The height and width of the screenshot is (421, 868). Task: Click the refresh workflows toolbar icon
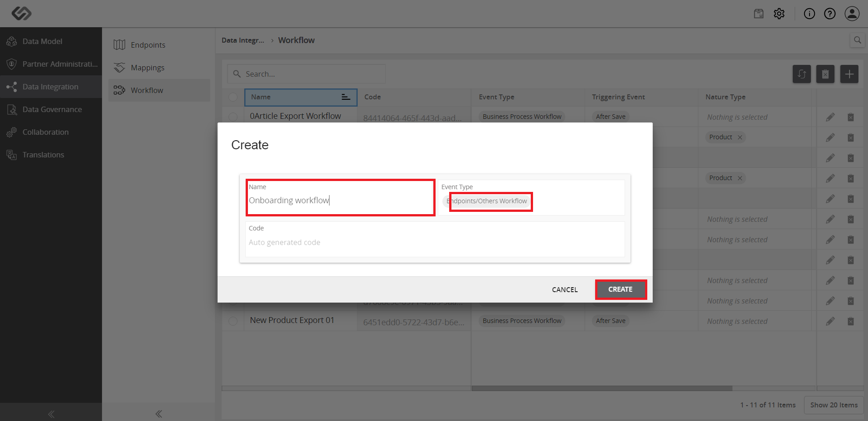(801, 74)
